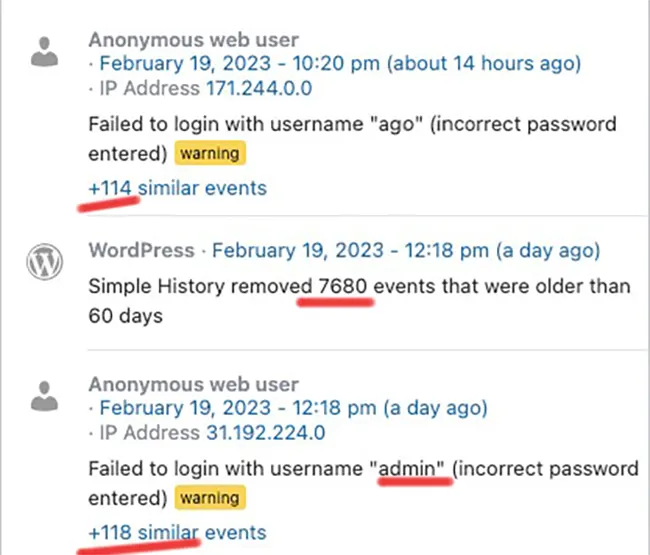The width and height of the screenshot is (650, 555).
Task: Click the avatar icon beside the 31.192.224.0 event
Action: 44,396
